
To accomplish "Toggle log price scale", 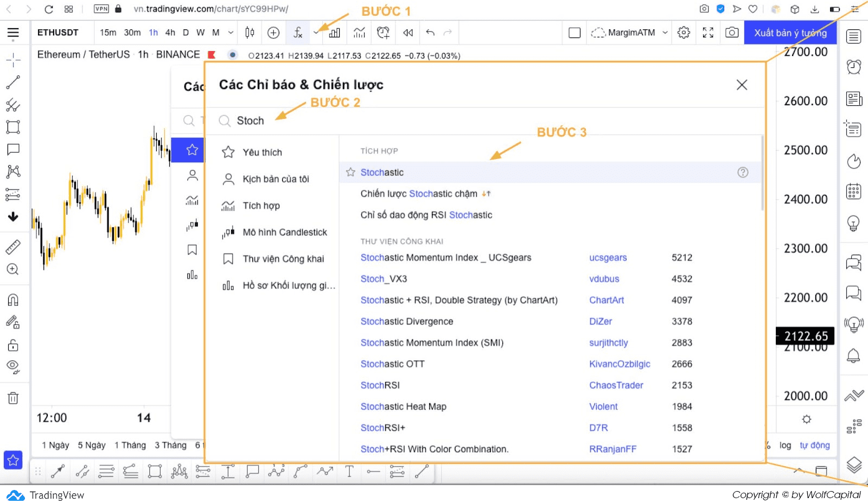I will (785, 445).
